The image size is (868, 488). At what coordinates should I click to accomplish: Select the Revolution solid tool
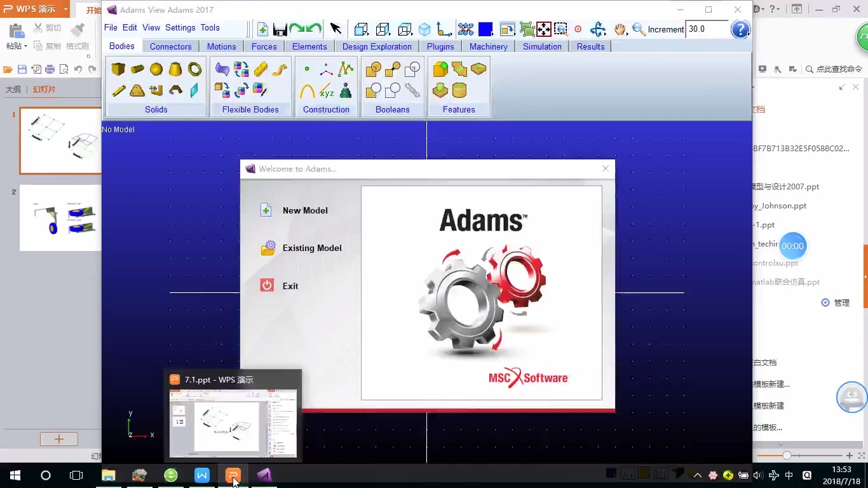tap(175, 90)
